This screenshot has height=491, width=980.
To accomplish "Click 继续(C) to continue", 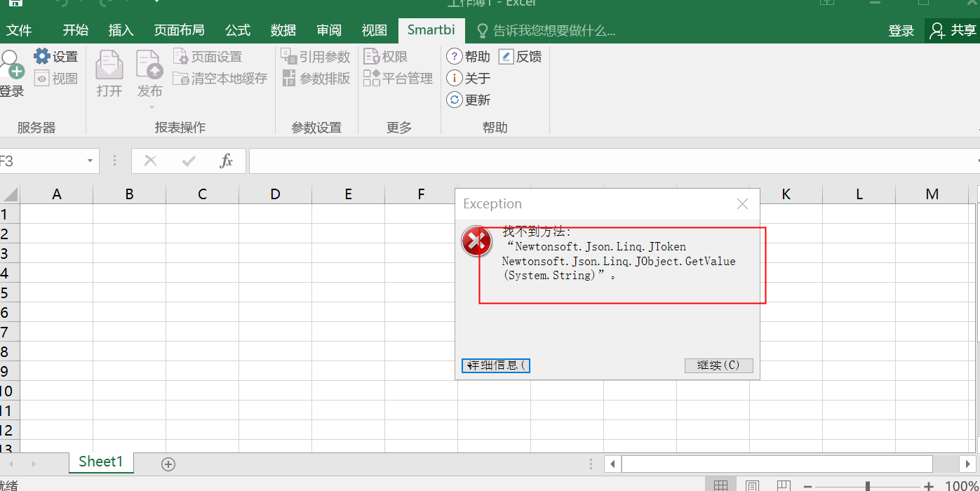I will (719, 365).
